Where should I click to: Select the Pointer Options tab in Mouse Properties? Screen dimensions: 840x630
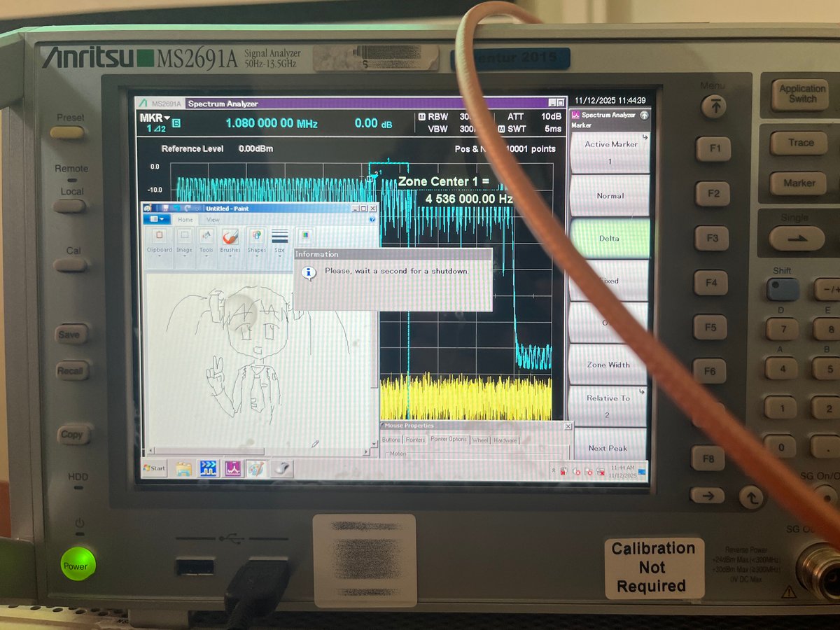click(x=448, y=439)
